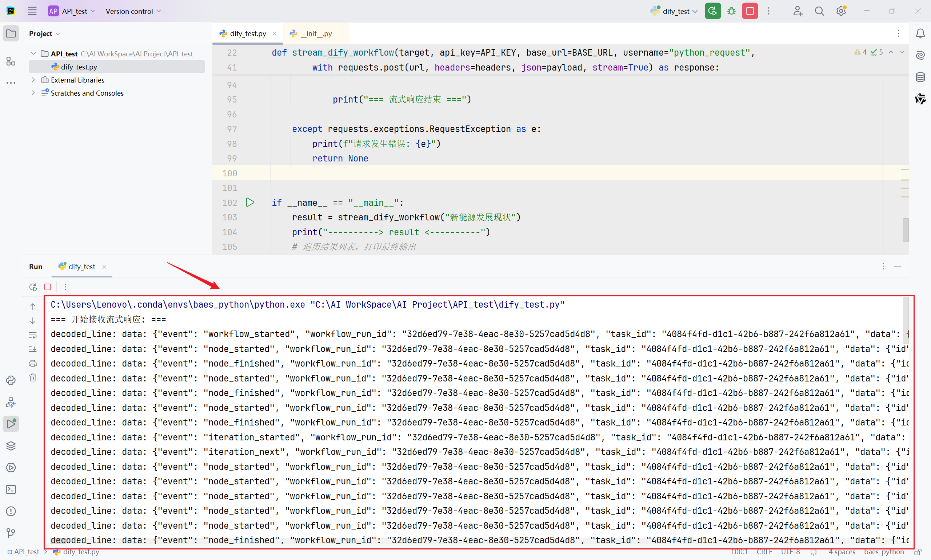Screen dimensions: 931x560
Task: Open the Terminal tool window
Action: click(x=11, y=490)
